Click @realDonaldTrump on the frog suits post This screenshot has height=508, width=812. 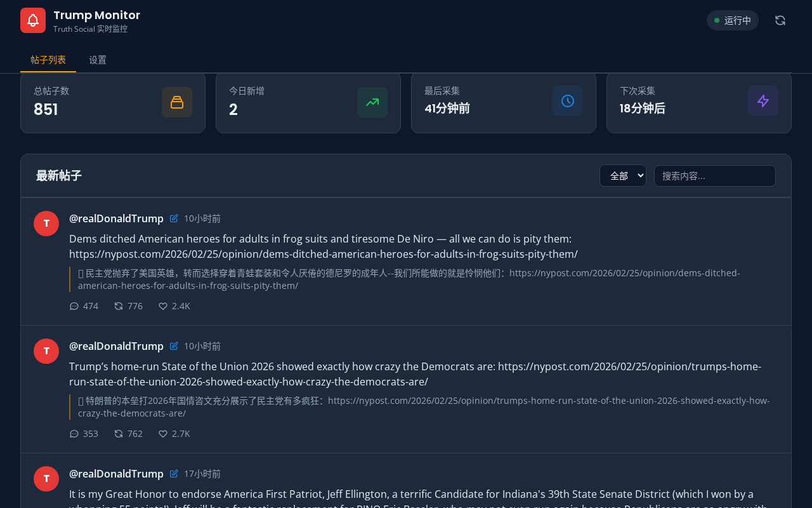point(116,218)
